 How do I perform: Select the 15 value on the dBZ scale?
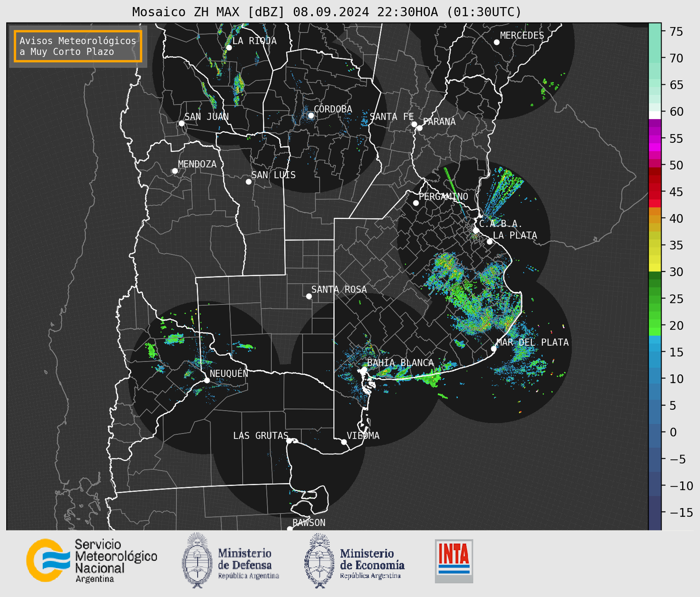676,352
